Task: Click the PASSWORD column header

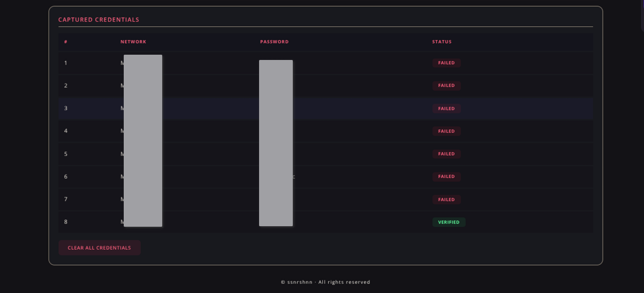Action: coord(274,42)
